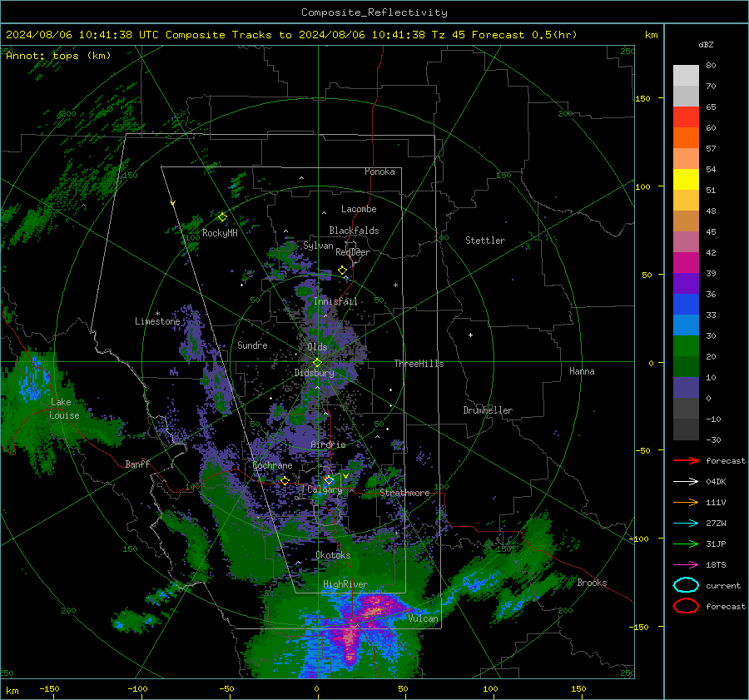
Task: Select the 39 dBZ magenta color swatch
Action: pyautogui.click(x=686, y=262)
